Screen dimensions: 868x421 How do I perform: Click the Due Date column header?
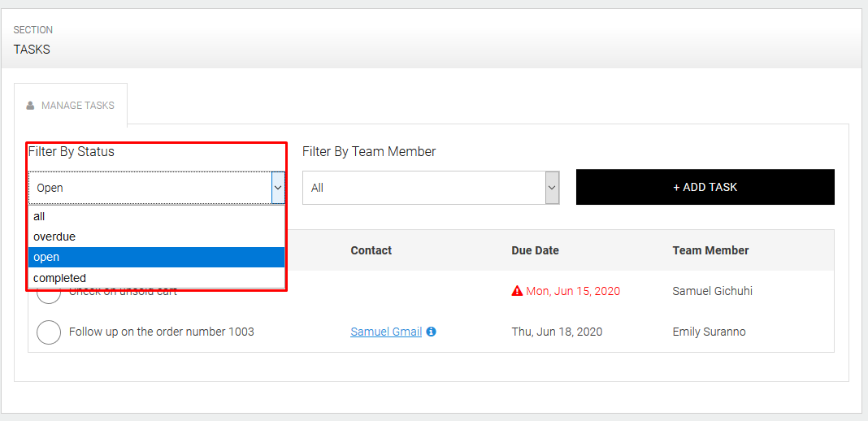point(535,250)
